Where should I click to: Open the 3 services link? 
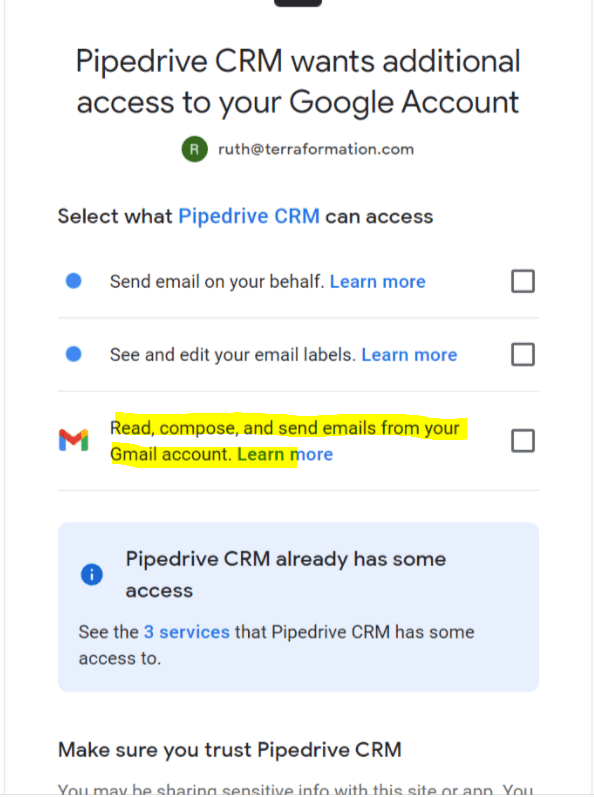pyautogui.click(x=186, y=632)
